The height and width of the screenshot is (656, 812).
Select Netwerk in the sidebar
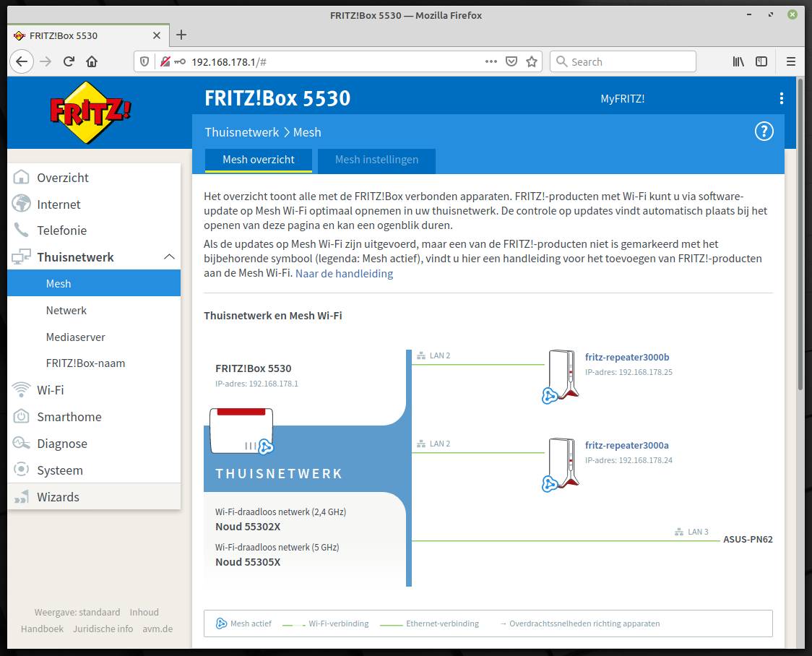pyautogui.click(x=66, y=311)
